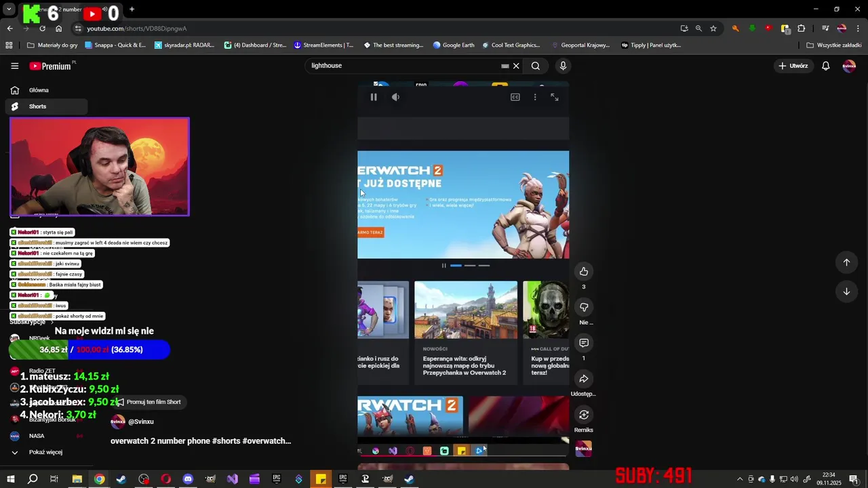Viewport: 868px width, 488px height.
Task: Open the Snappa bookmark
Action: 115,45
